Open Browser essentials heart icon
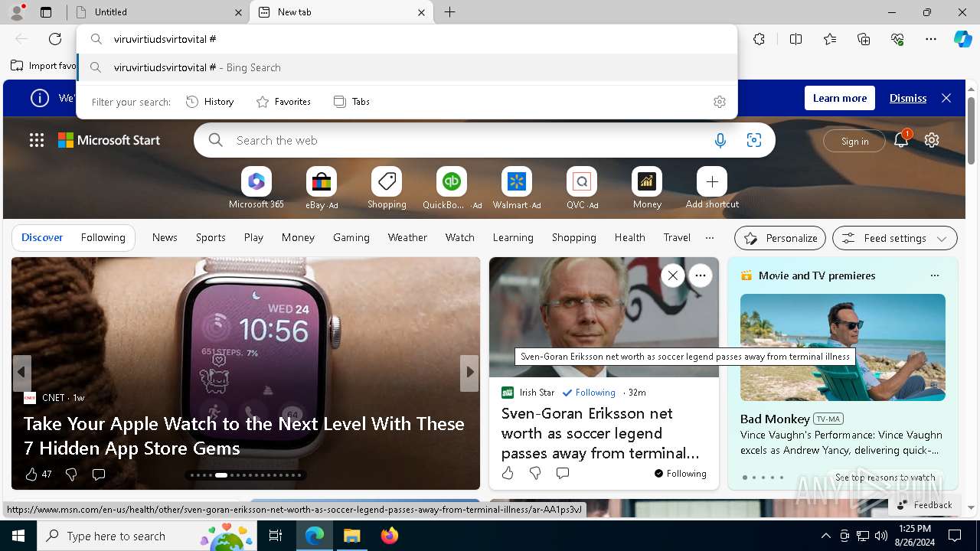 click(x=897, y=39)
